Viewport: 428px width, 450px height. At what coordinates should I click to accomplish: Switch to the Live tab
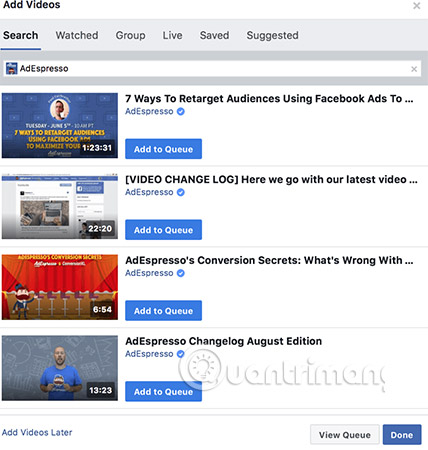pos(172,35)
